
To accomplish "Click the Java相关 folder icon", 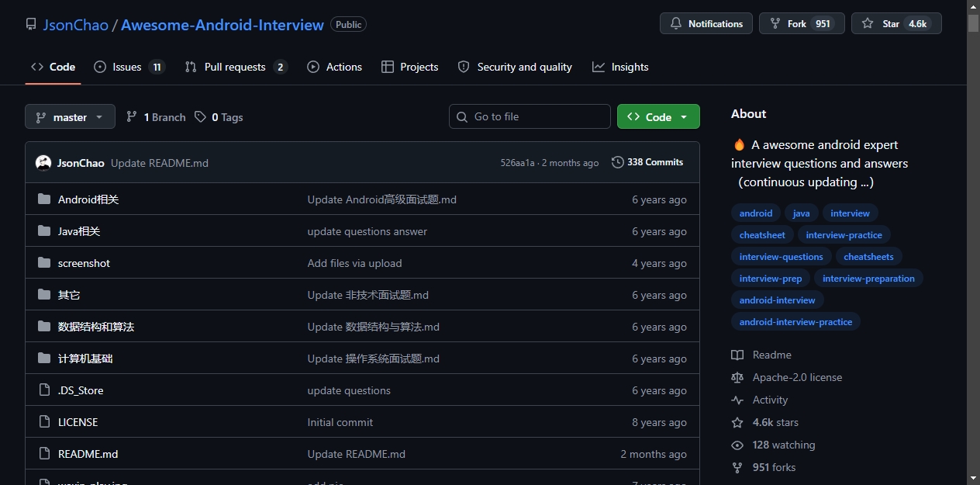I will click(44, 231).
